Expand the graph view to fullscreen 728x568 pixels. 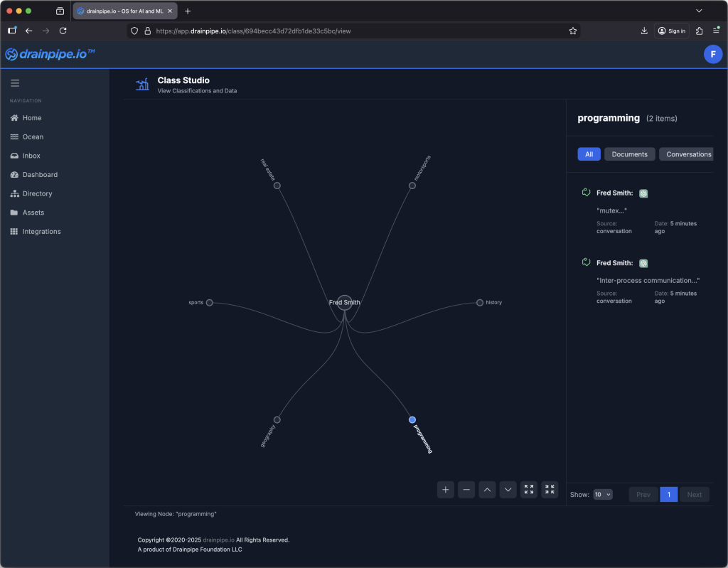click(528, 489)
